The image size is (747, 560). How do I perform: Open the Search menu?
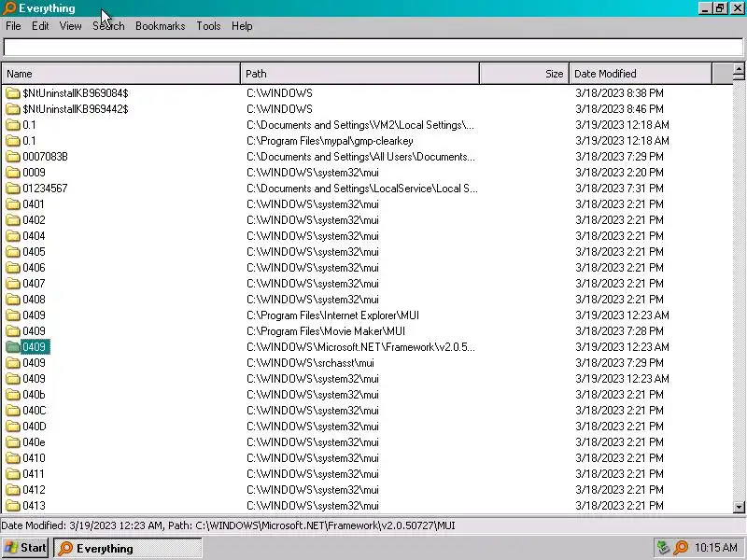pos(108,26)
